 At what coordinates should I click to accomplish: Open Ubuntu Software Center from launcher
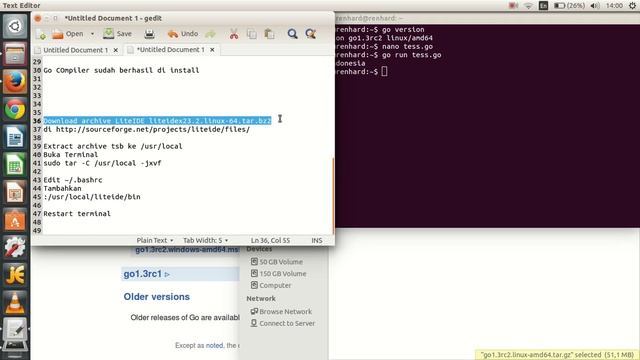[x=15, y=220]
